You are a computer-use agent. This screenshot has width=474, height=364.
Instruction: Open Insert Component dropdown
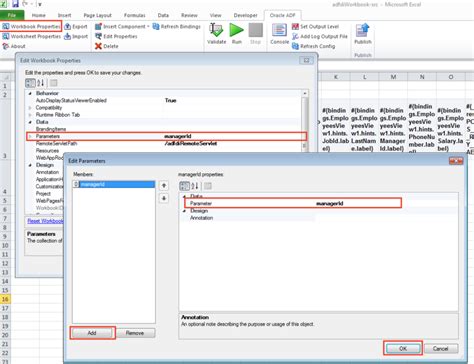(x=122, y=26)
